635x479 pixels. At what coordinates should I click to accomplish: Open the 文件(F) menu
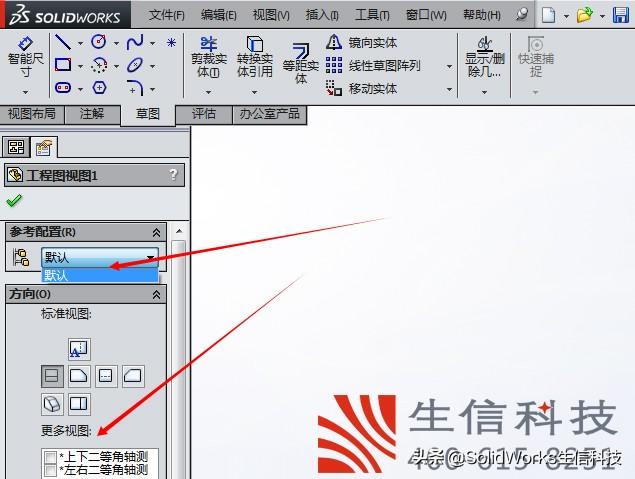click(x=166, y=15)
